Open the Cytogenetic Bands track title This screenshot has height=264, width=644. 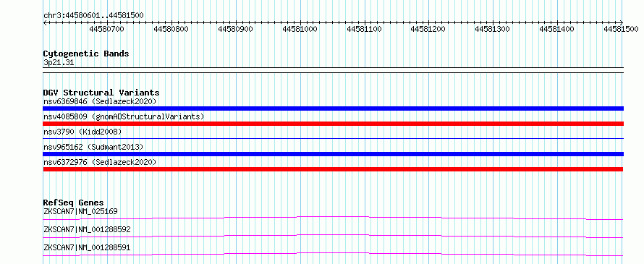pyautogui.click(x=86, y=54)
